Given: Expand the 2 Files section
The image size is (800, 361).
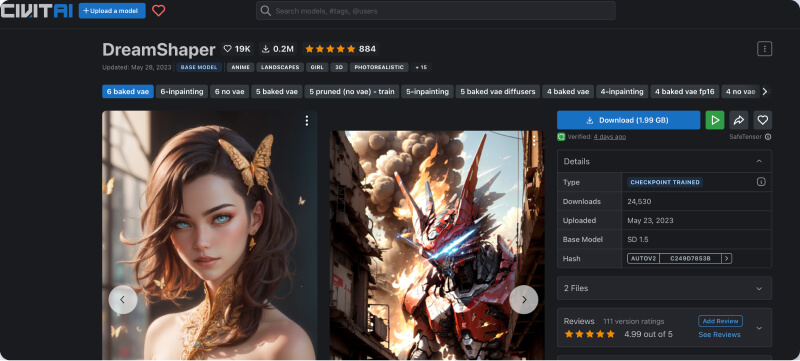Looking at the screenshot, I should click(759, 288).
